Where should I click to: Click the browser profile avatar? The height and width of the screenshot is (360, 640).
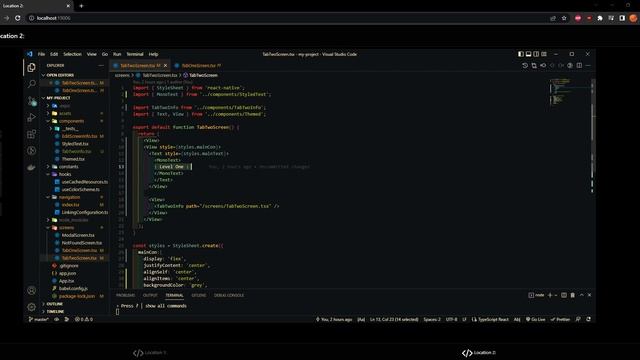tap(633, 18)
